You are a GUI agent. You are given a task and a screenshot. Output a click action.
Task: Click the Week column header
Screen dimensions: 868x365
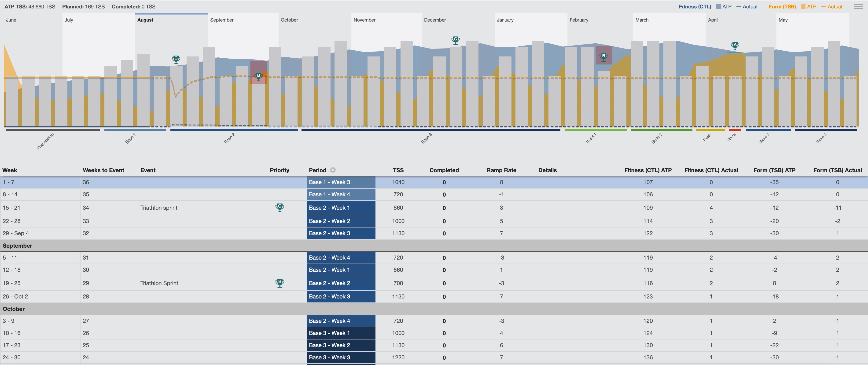pyautogui.click(x=10, y=170)
